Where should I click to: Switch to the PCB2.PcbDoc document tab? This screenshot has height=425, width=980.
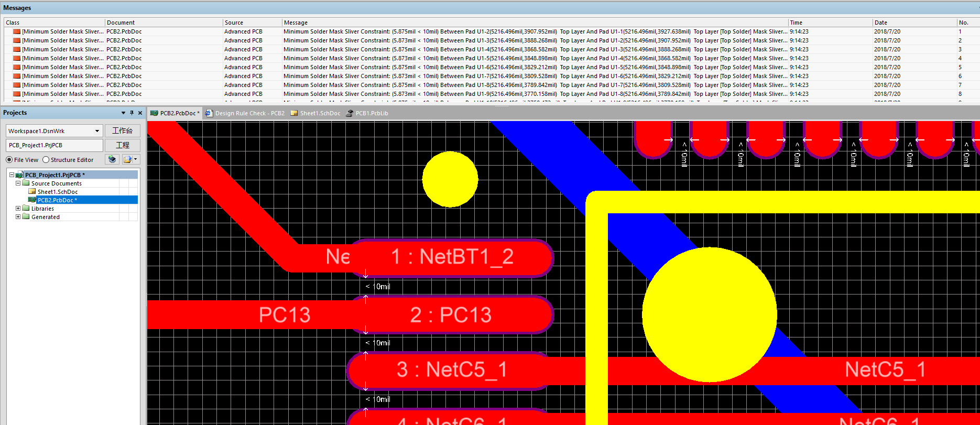(x=175, y=113)
